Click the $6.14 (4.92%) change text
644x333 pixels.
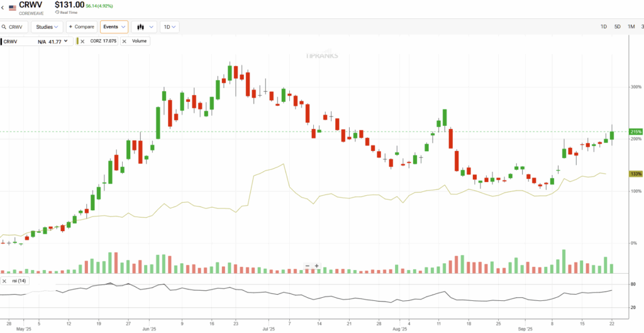99,6
